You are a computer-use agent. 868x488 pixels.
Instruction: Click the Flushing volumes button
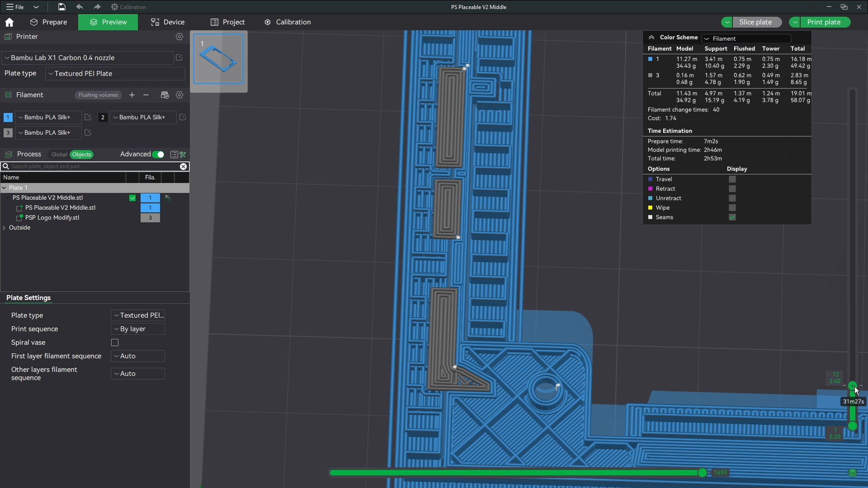coord(98,95)
